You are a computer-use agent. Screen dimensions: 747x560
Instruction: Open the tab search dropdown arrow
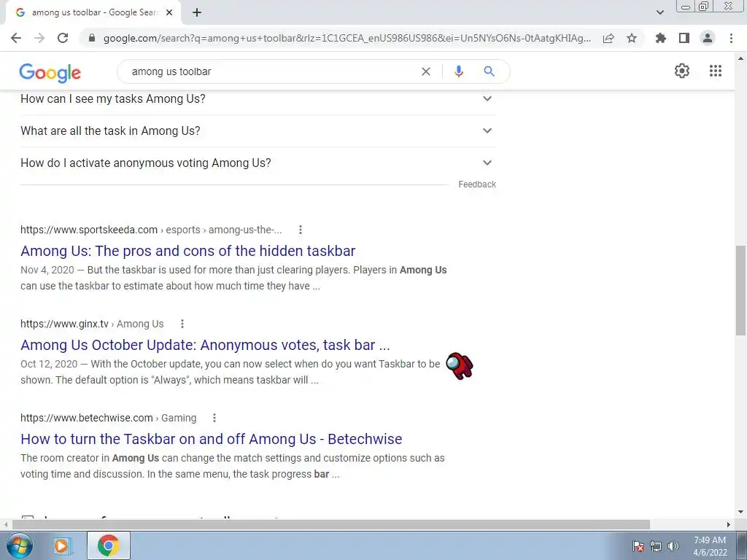tap(659, 12)
